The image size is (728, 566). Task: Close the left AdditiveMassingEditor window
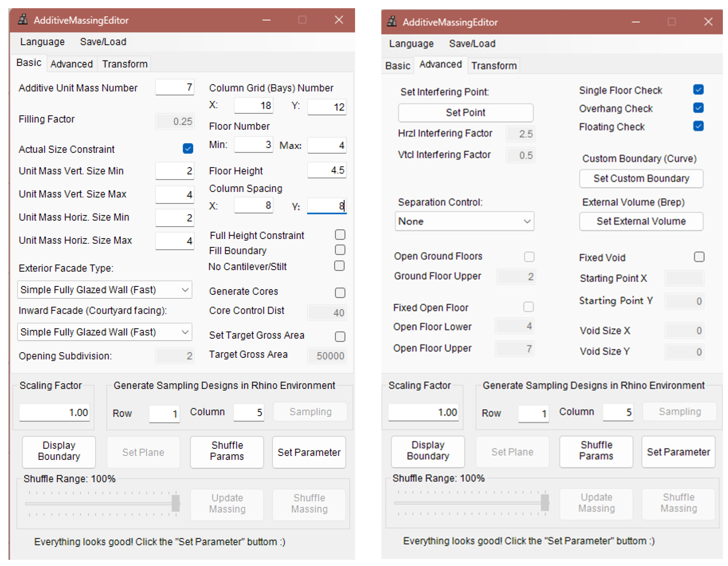(339, 20)
